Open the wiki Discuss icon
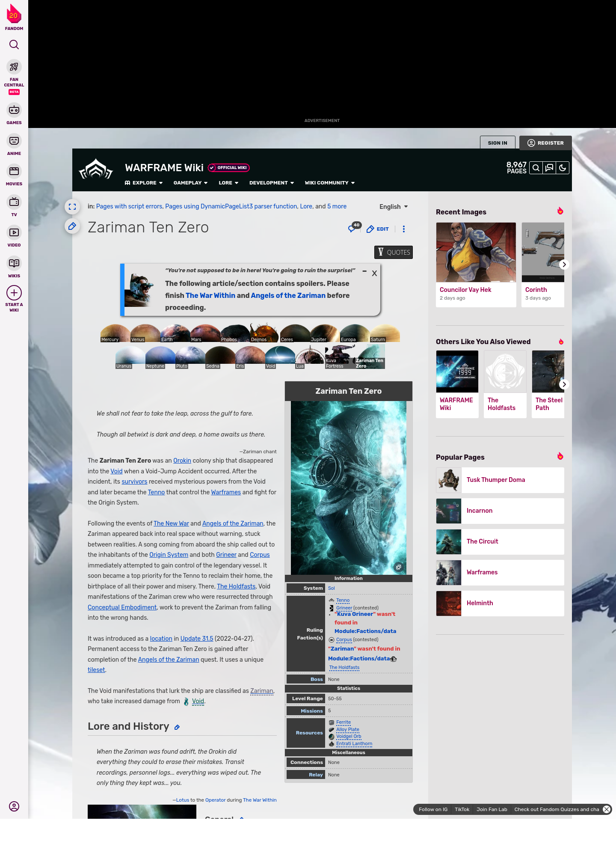The width and height of the screenshot is (616, 856). 549,168
